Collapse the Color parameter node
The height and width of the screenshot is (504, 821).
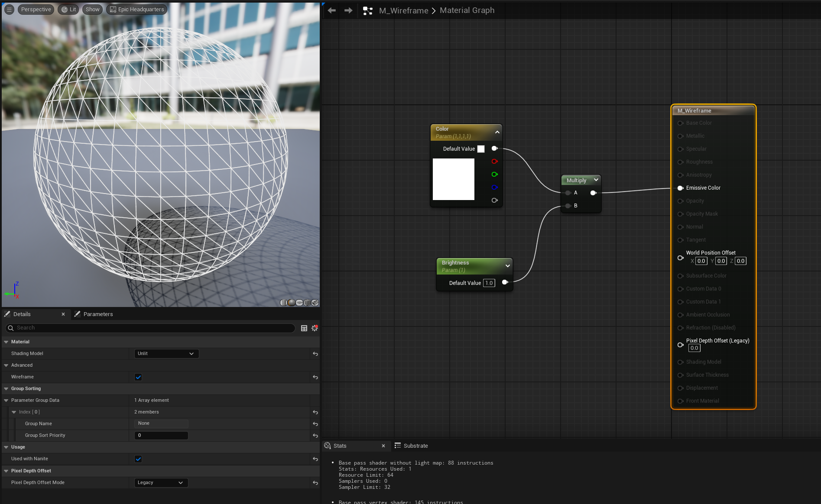[x=497, y=132]
